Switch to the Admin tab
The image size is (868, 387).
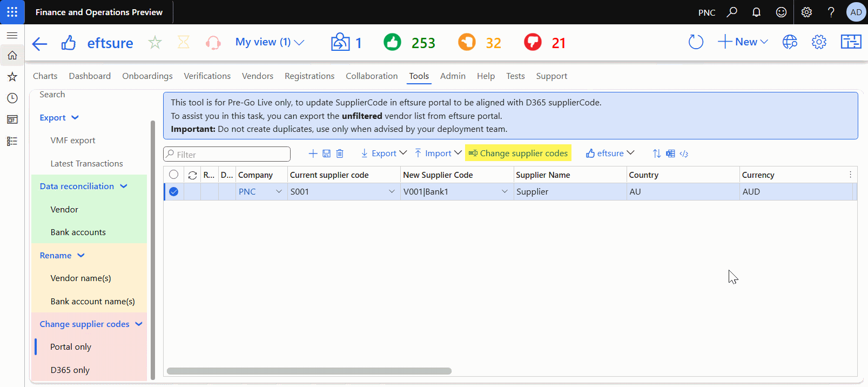453,76
